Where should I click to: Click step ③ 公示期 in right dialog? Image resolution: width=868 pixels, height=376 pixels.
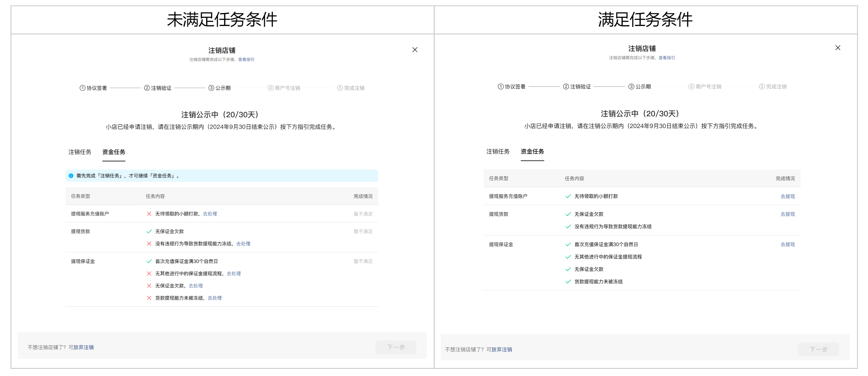pyautogui.click(x=639, y=87)
